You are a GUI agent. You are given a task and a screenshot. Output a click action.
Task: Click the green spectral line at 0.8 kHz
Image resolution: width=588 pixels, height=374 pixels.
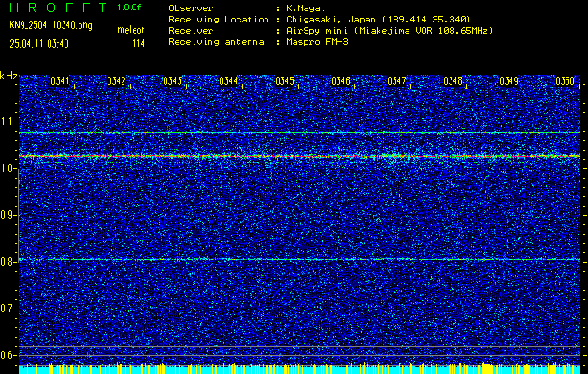tap(299, 260)
